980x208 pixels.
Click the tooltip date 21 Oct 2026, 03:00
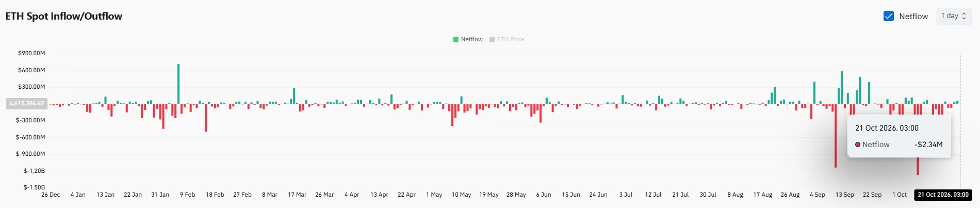(x=887, y=128)
